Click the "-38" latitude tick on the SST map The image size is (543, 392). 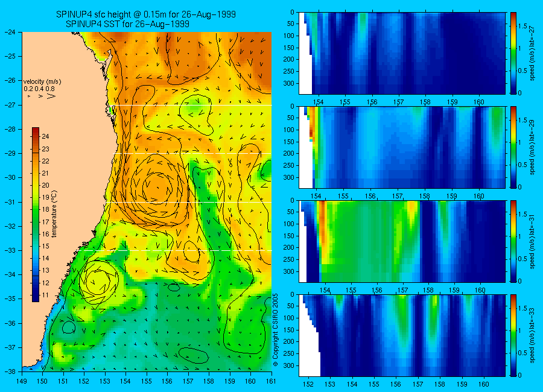click(x=10, y=371)
